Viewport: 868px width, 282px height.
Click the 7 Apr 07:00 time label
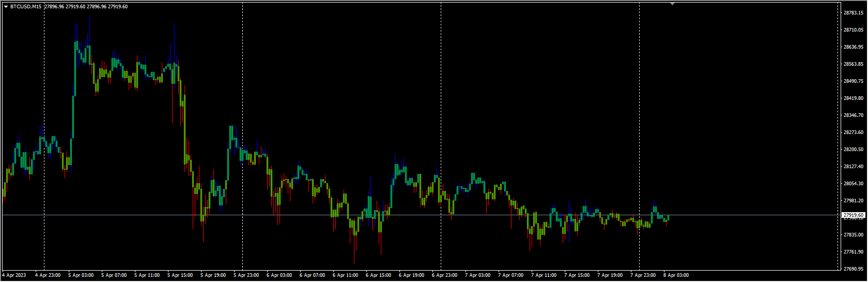pos(510,275)
